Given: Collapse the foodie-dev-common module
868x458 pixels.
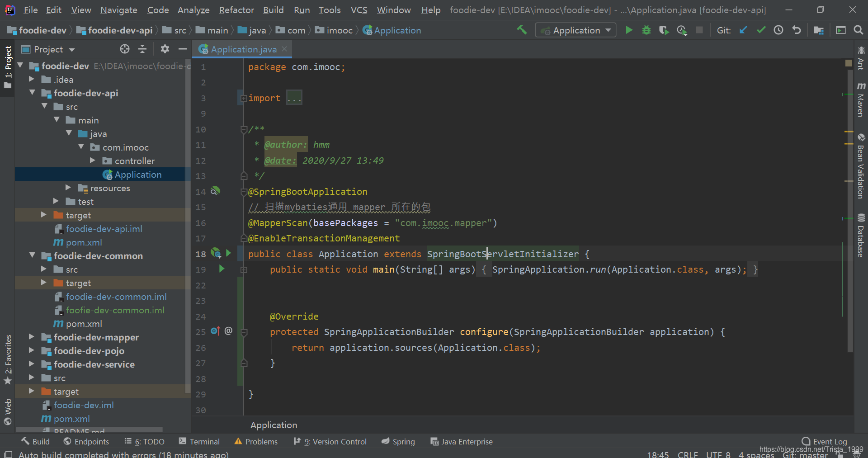Looking at the screenshot, I should 32,255.
